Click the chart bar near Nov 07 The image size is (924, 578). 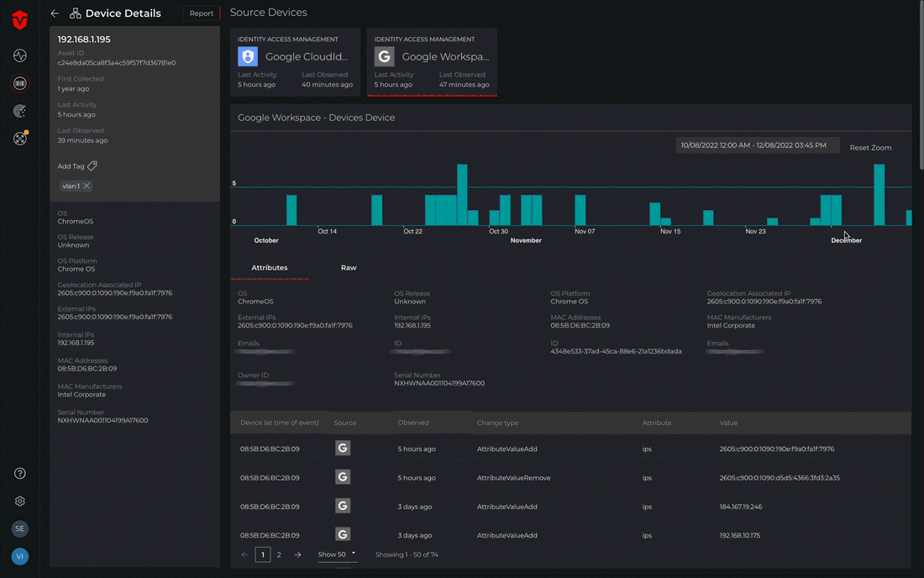(580, 210)
